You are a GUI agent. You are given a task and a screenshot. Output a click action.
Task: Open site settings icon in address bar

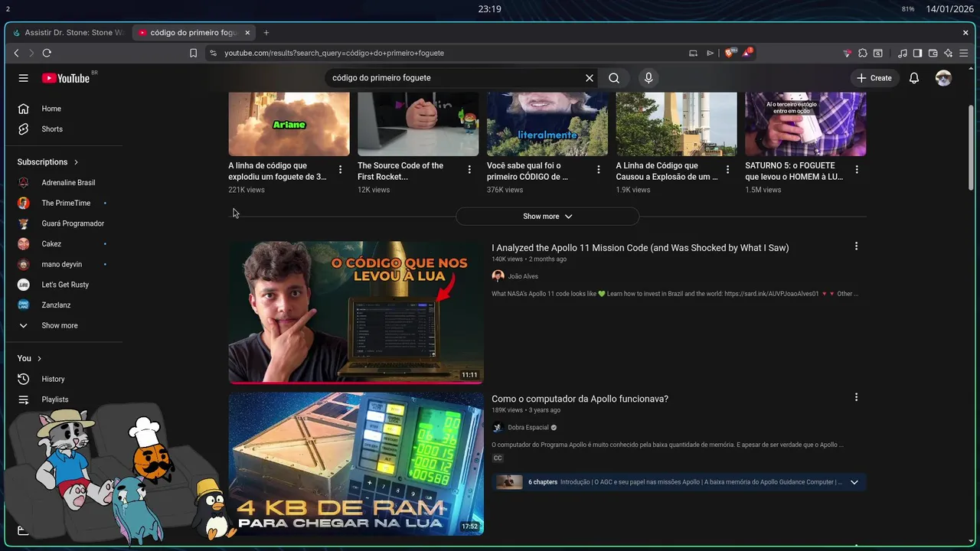click(213, 53)
